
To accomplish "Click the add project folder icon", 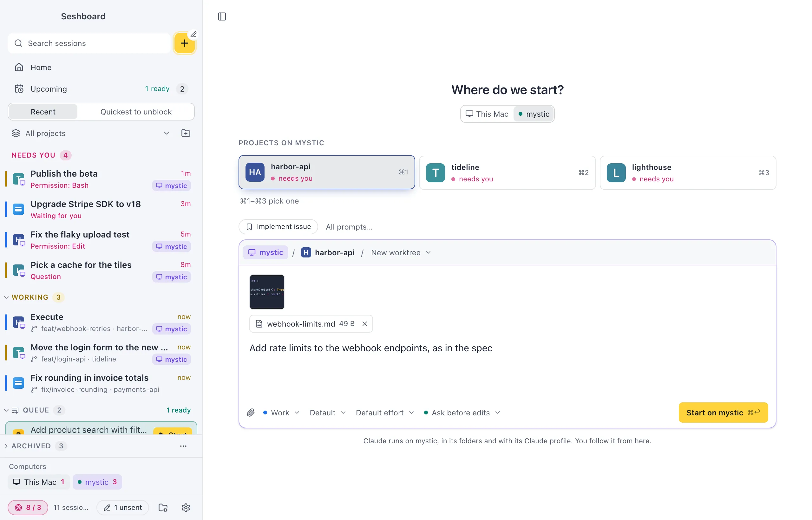I will tap(186, 133).
